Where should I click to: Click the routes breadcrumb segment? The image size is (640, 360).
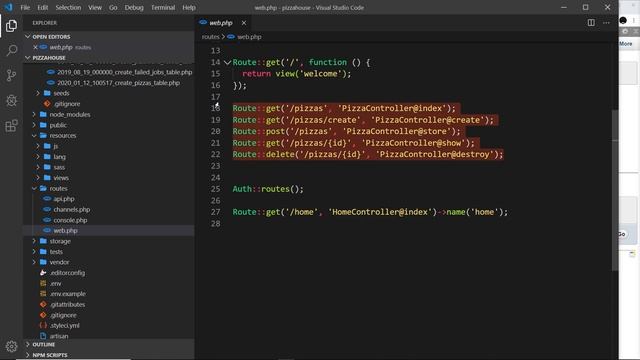click(x=211, y=37)
